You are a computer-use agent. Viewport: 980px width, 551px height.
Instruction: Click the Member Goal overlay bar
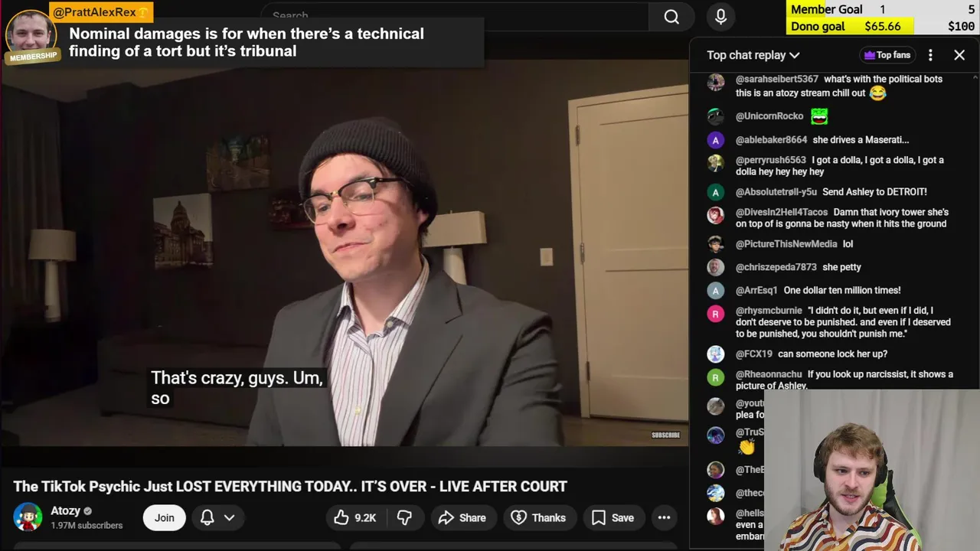coord(882,9)
